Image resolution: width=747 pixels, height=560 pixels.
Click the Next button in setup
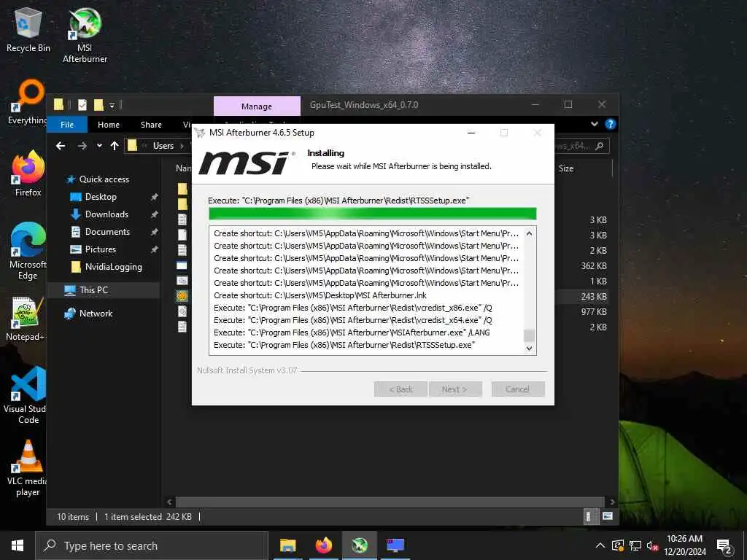point(455,389)
